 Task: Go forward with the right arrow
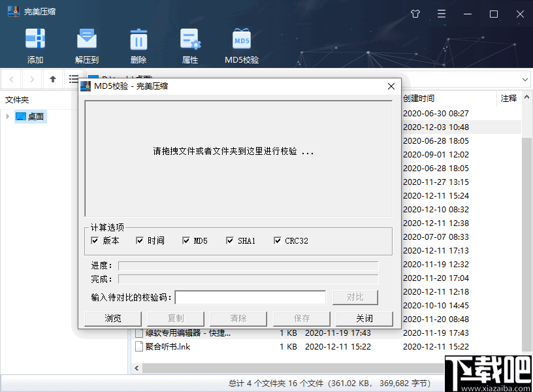(32, 79)
